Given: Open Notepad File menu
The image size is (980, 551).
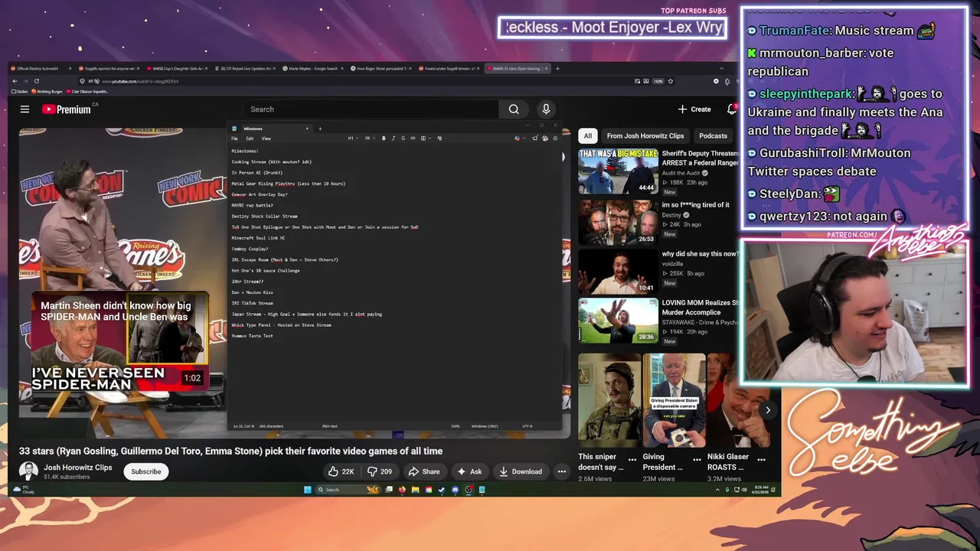Looking at the screenshot, I should (234, 139).
